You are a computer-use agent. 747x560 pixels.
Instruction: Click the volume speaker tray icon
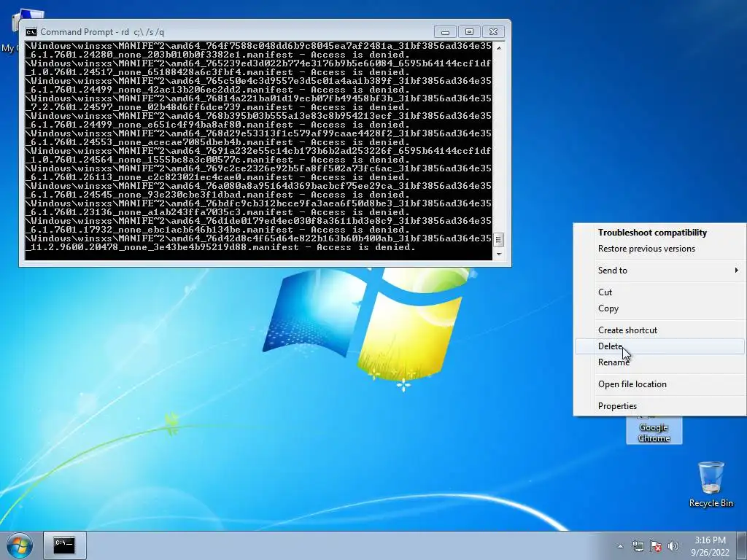click(673, 546)
